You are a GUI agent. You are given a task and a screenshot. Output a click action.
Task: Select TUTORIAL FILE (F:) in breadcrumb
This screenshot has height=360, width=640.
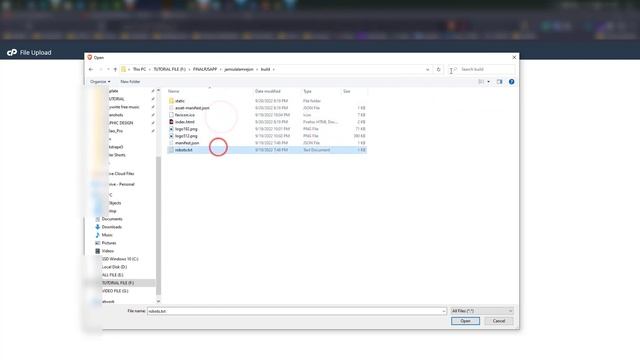(169, 69)
